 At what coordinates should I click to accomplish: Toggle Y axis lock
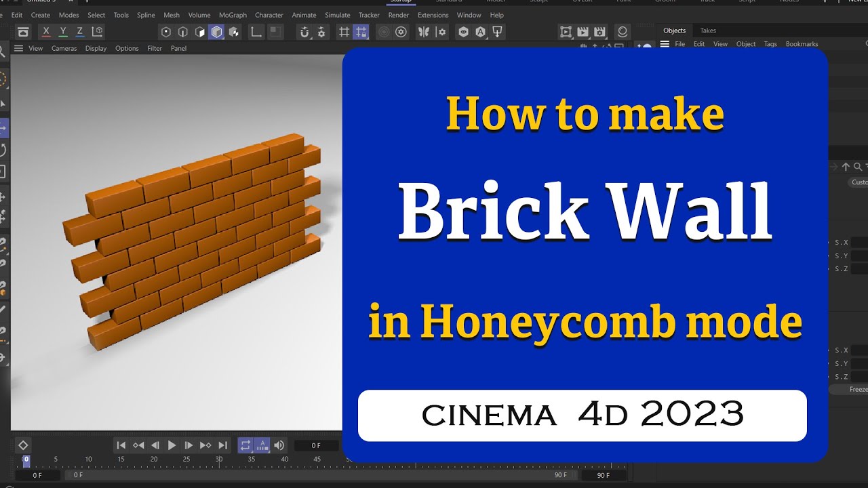63,32
